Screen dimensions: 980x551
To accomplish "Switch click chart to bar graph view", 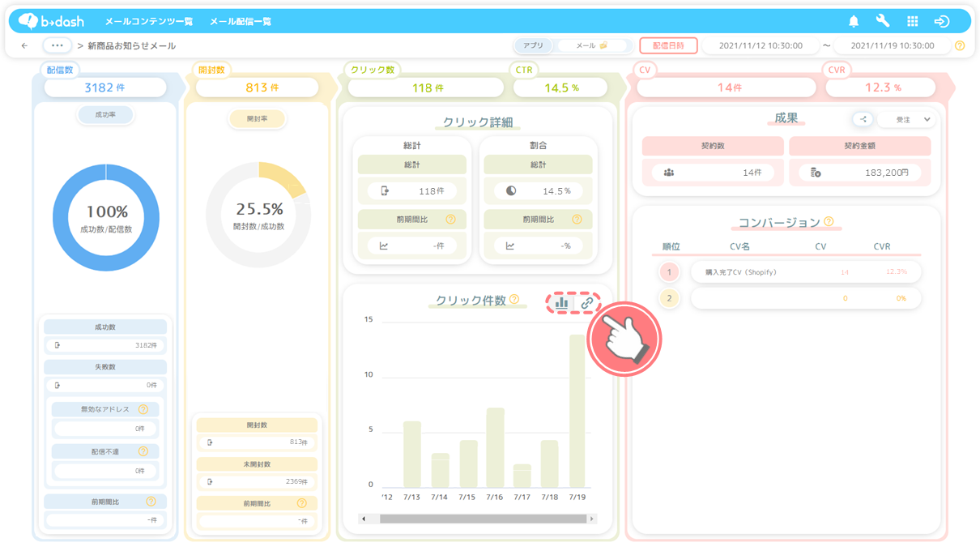I will pyautogui.click(x=562, y=302).
